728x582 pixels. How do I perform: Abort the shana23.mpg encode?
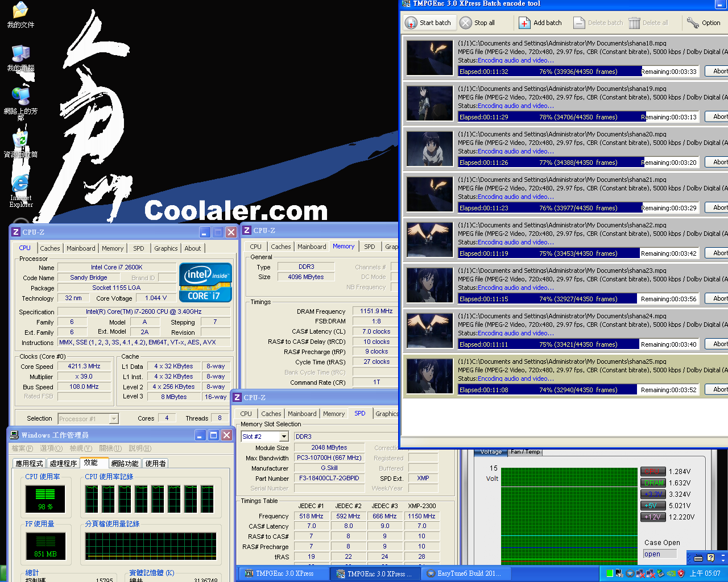(718, 298)
